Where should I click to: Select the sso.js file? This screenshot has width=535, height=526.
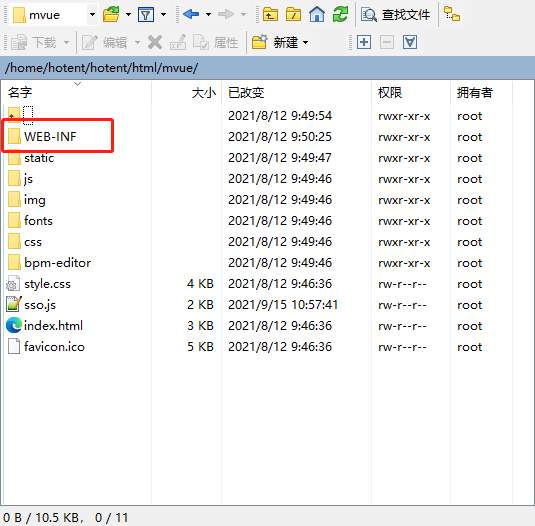40,305
